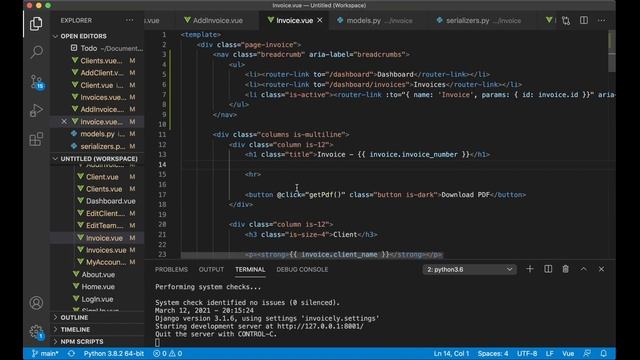Click into terminal input cursor line
640x360 pixels.
tap(158, 342)
